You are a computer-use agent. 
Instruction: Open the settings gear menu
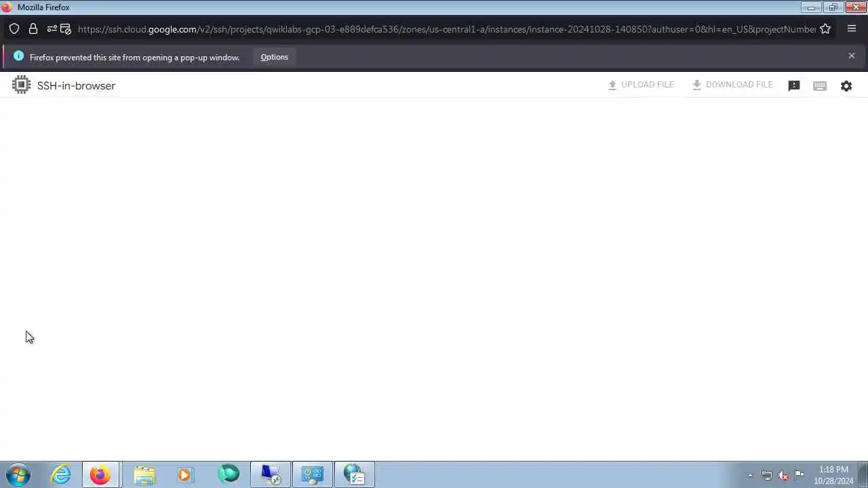(846, 86)
